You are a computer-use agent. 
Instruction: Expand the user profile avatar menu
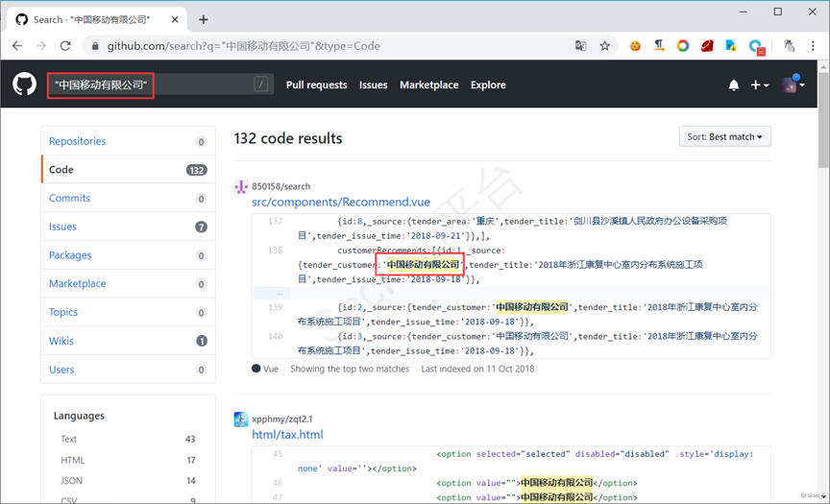(x=793, y=85)
